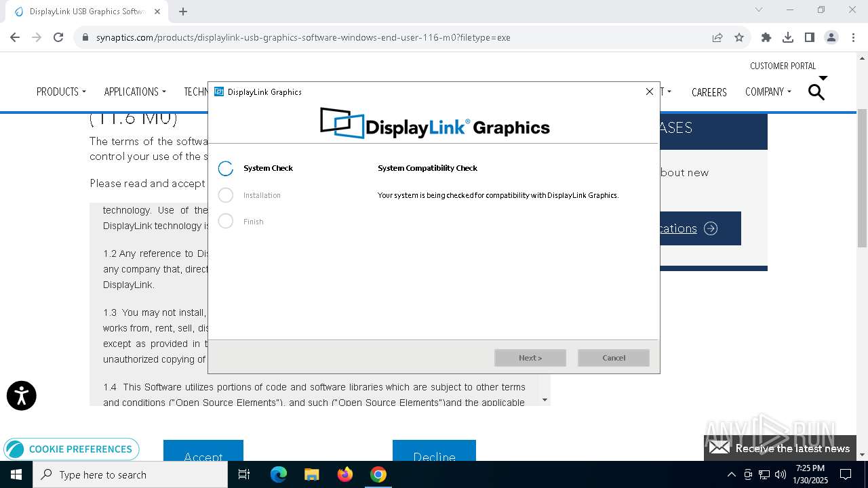Open COOKIE PREFERENCES
This screenshot has height=488, width=868.
71,449
